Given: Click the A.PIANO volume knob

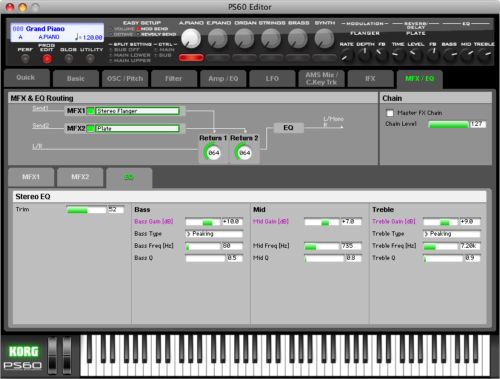Looking at the screenshot, I should point(191,38).
